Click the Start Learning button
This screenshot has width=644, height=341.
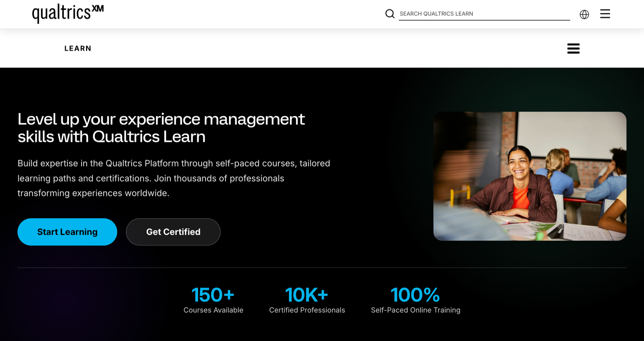67,232
